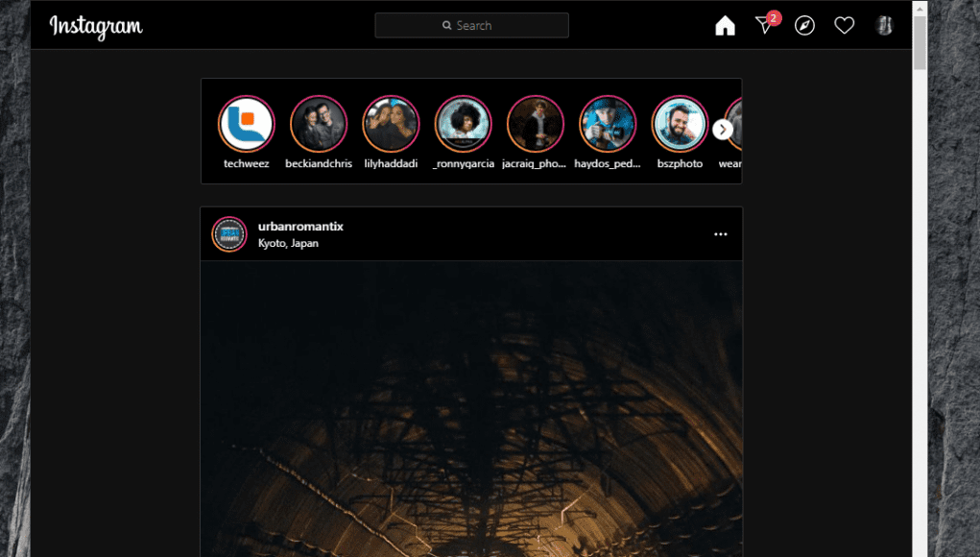Go to the Home feed icon
This screenshot has width=980, height=557.
(x=725, y=26)
